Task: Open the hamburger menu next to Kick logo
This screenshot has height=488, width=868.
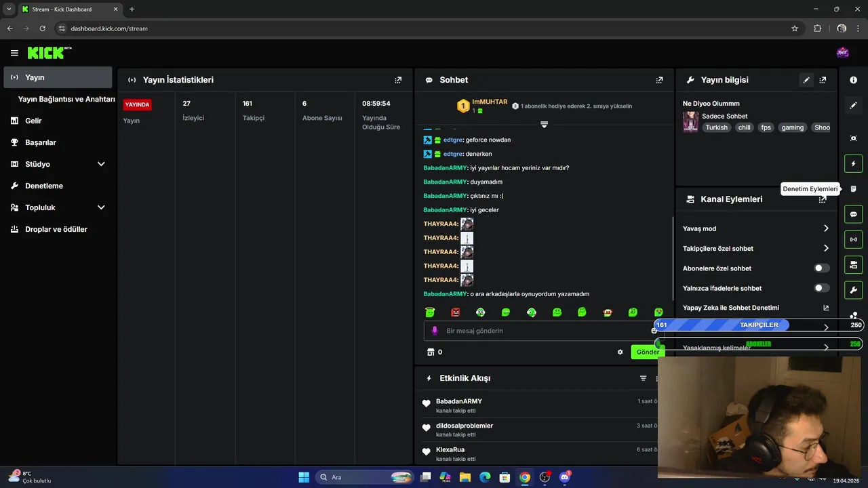Action: [14, 53]
